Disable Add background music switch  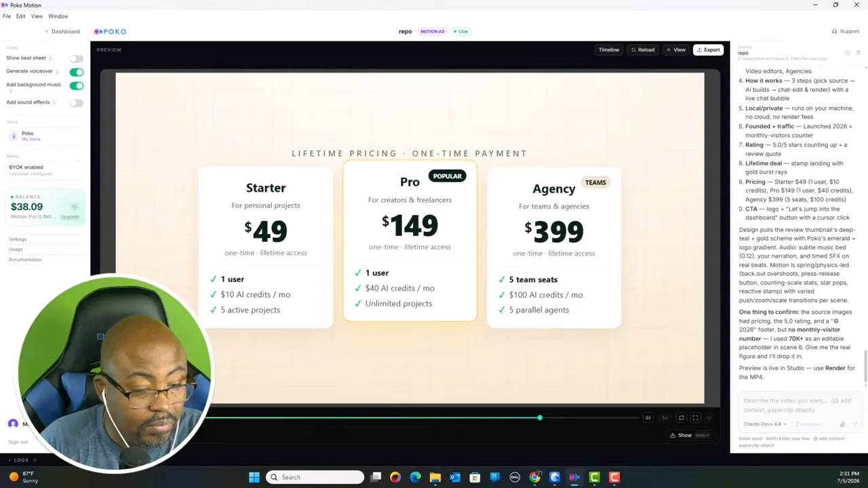[77, 85]
